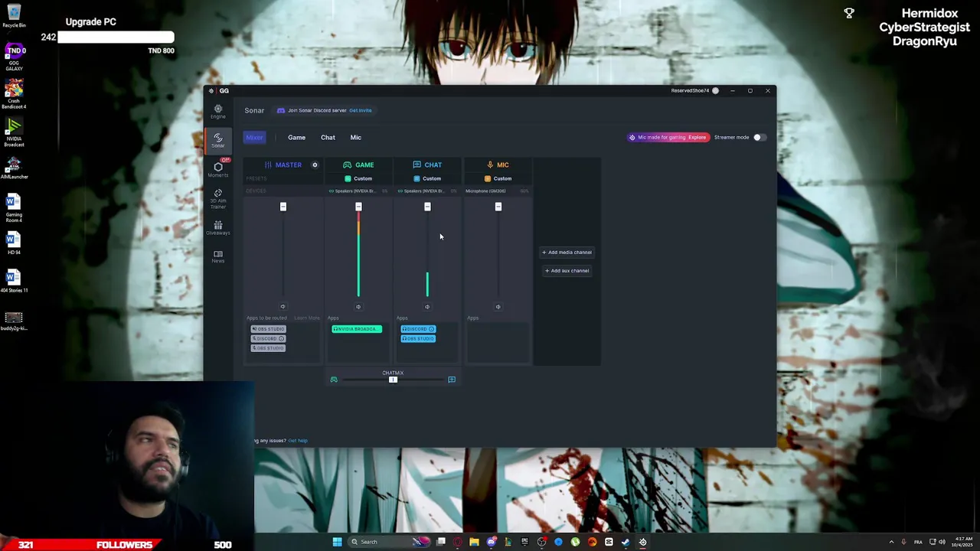This screenshot has height=551, width=980.
Task: Adjust the Game volume slider handle
Action: [x=358, y=207]
